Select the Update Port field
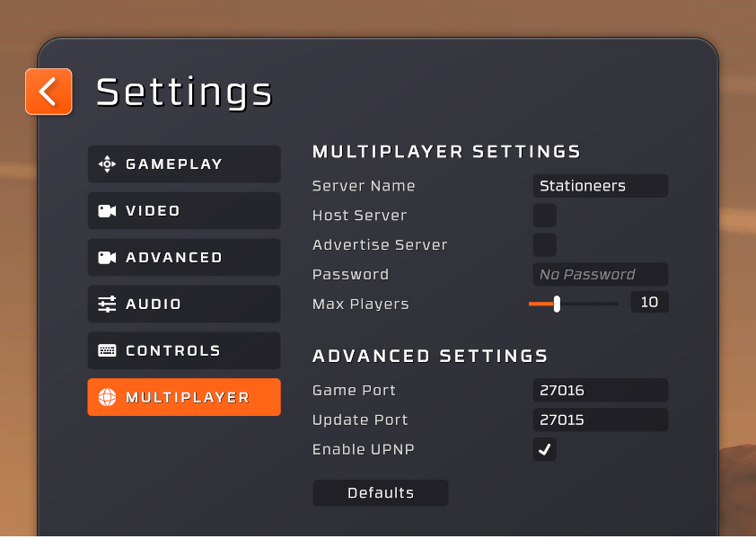 click(x=600, y=420)
